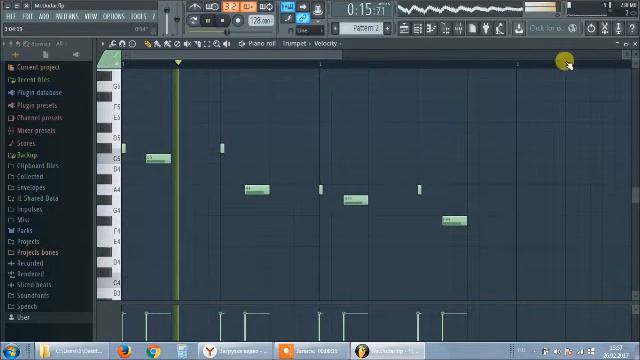Select the Draw pencil tool in piano roll
The width and height of the screenshot is (640, 360).
(x=147, y=44)
